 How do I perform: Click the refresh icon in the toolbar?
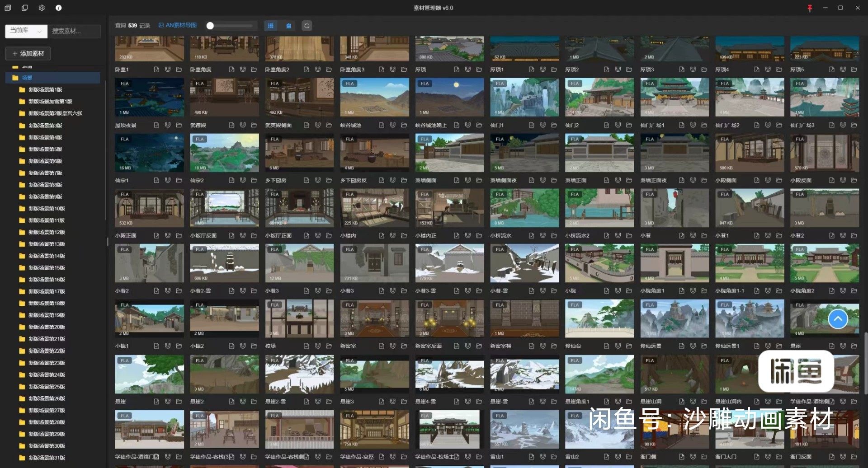point(307,26)
